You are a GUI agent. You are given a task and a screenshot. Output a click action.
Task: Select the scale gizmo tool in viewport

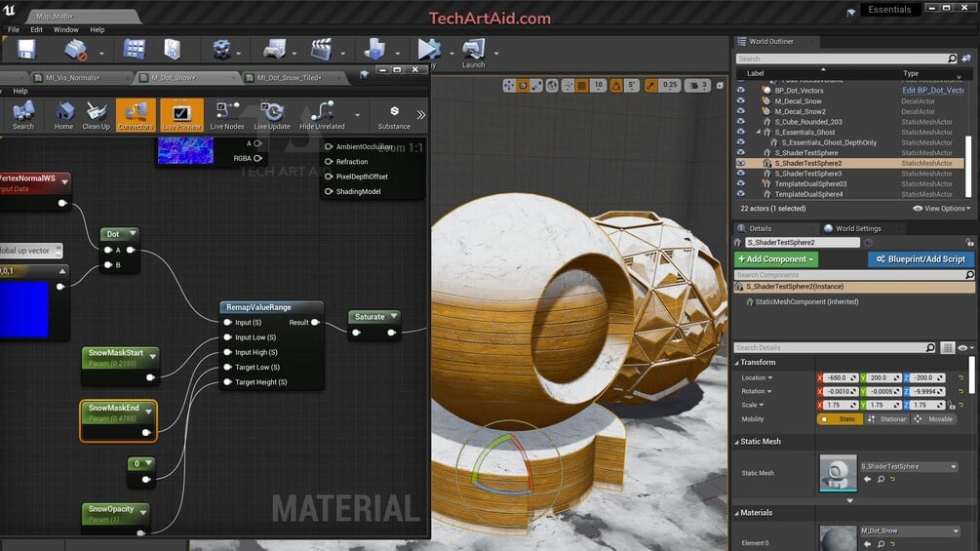537,85
